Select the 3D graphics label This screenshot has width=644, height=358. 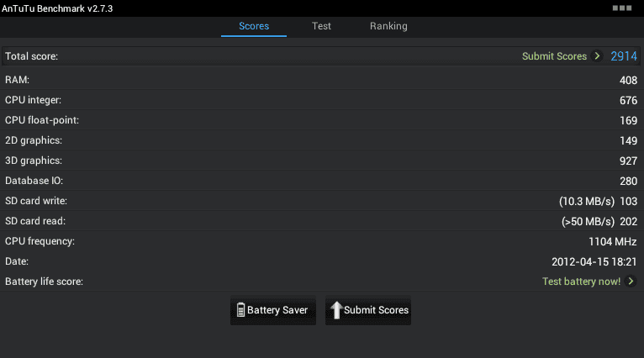coord(34,161)
